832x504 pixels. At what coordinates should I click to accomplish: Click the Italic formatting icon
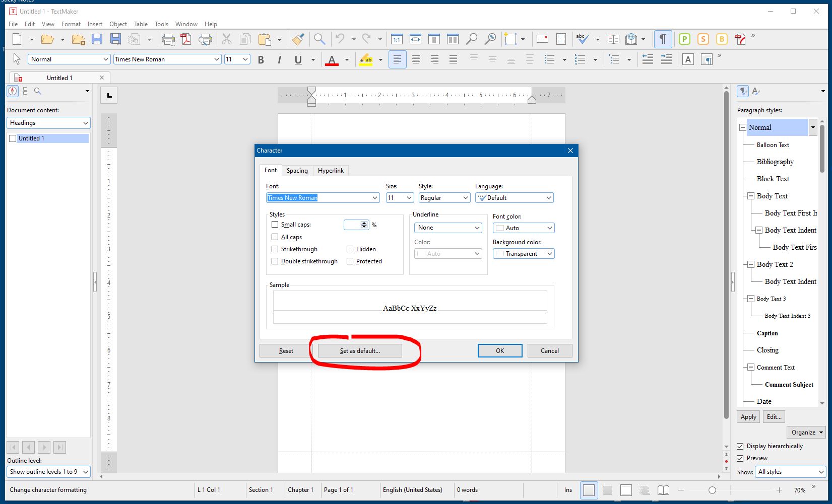point(279,60)
